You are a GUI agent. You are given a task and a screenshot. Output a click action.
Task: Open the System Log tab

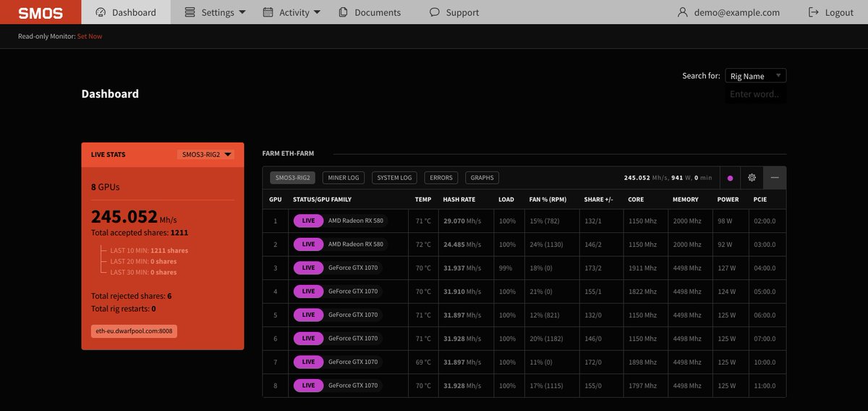(394, 177)
